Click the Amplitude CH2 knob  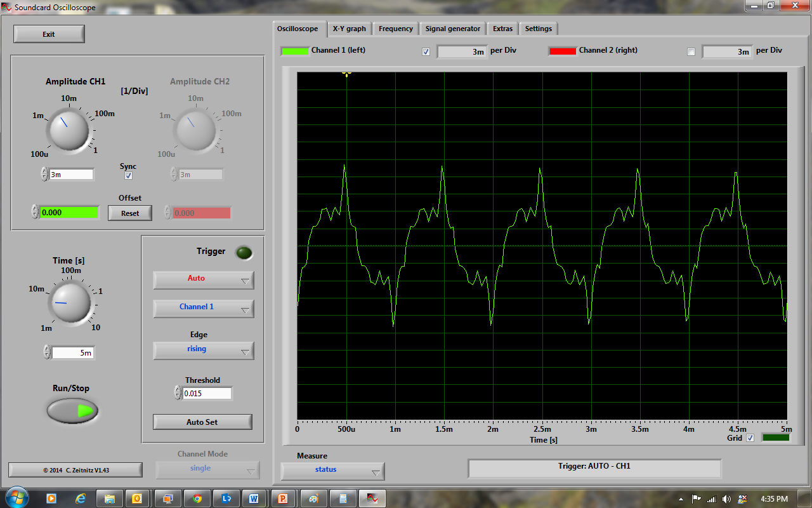[x=195, y=130]
